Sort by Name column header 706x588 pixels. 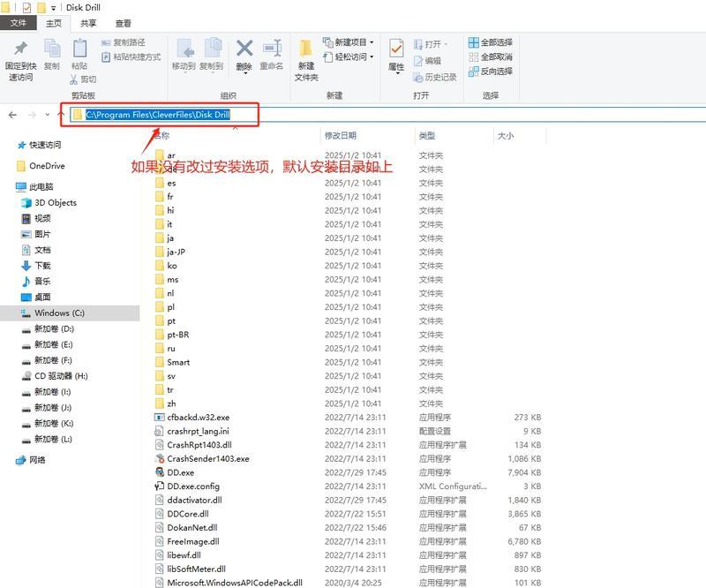[163, 135]
